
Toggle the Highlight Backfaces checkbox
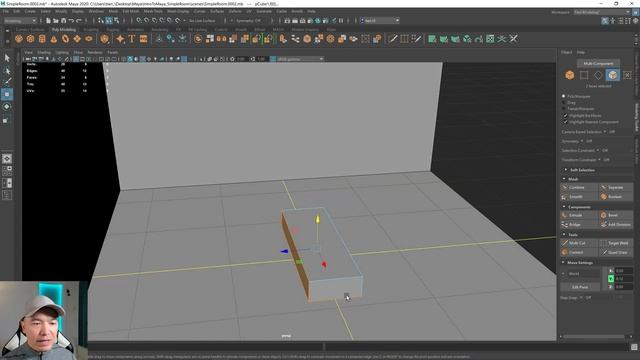pyautogui.click(x=565, y=116)
